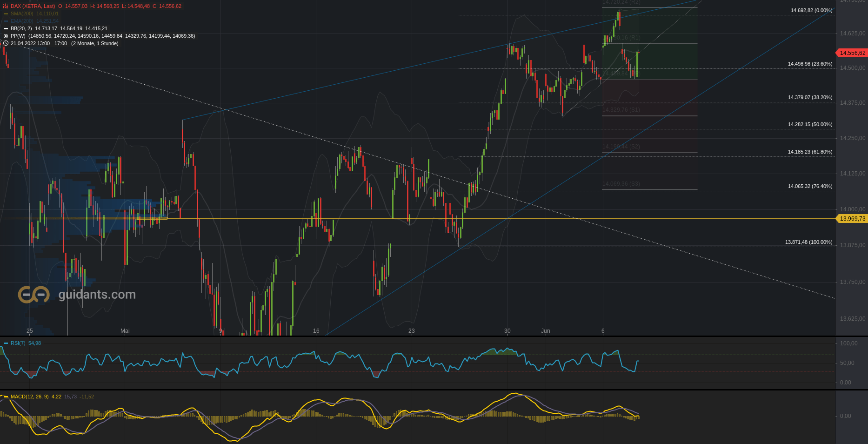Screen dimensions: 868x444
Task: Click the 25 date label on time axis
Action: point(30,331)
